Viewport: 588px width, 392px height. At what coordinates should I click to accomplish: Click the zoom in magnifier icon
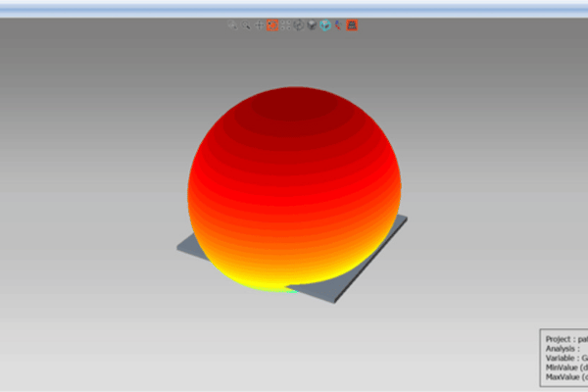[233, 25]
